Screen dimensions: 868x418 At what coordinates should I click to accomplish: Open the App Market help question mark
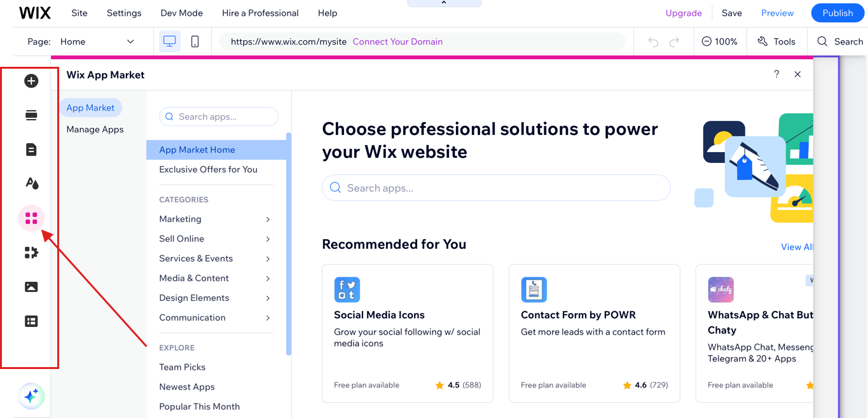pyautogui.click(x=776, y=74)
